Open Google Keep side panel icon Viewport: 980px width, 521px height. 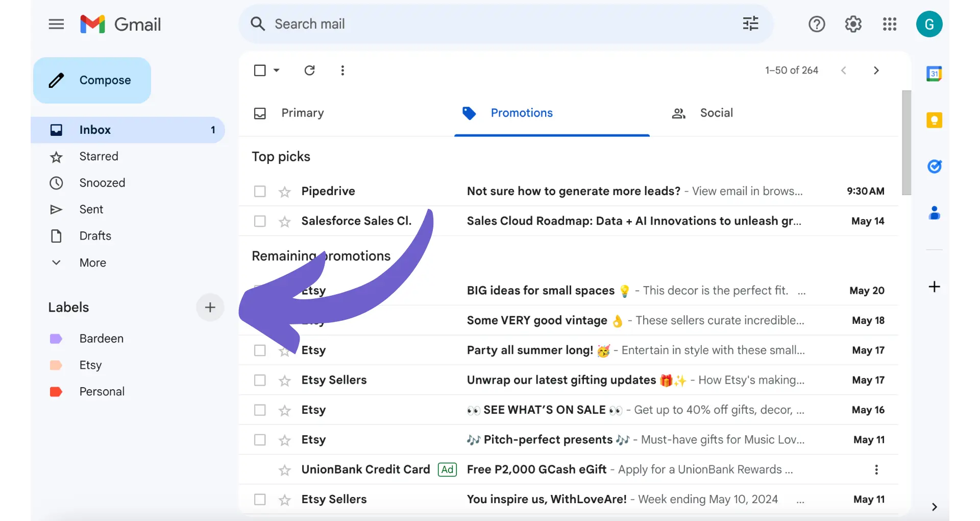(934, 120)
